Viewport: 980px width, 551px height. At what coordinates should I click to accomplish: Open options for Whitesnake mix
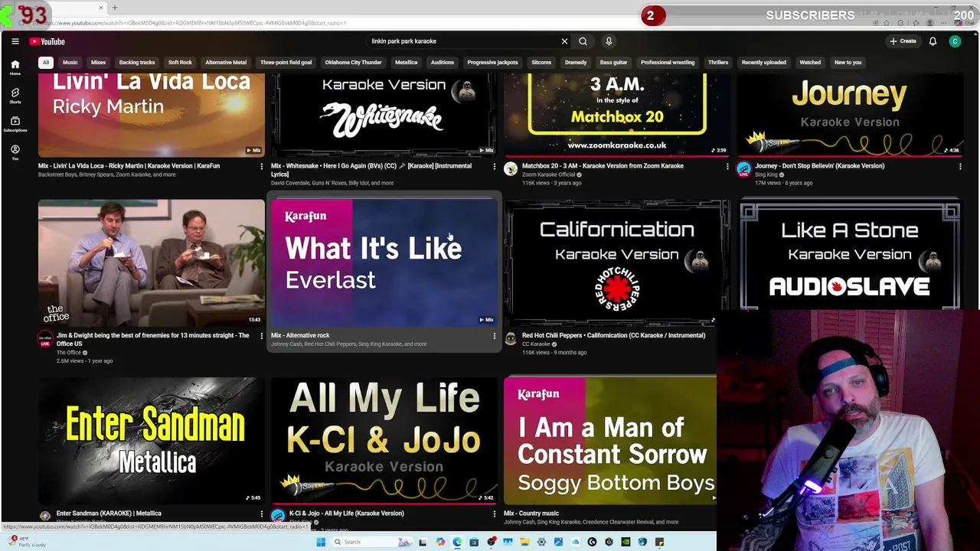494,166
